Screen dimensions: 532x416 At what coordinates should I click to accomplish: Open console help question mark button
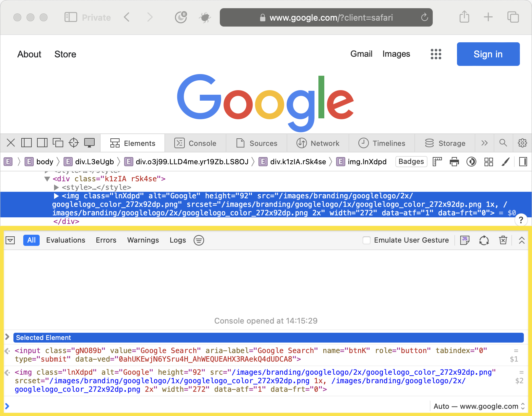coord(521,220)
